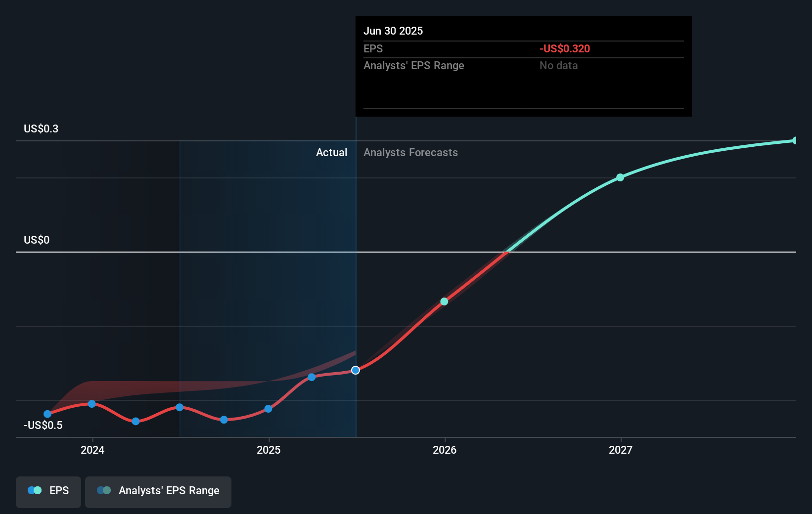Click the -US$0.5 y-axis label
The height and width of the screenshot is (514, 812).
click(43, 426)
